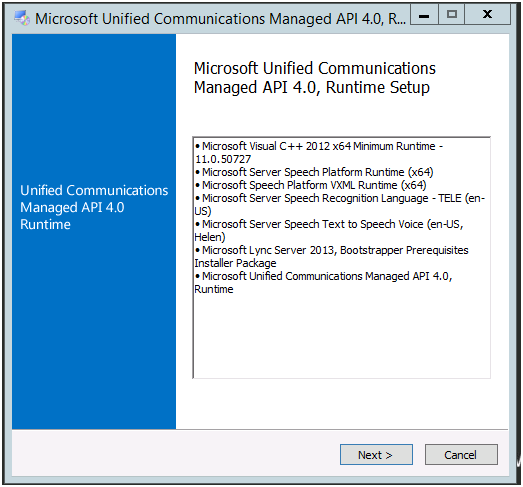Click the window title bar text
Image resolution: width=523 pixels, height=487 pixels.
(220, 19)
